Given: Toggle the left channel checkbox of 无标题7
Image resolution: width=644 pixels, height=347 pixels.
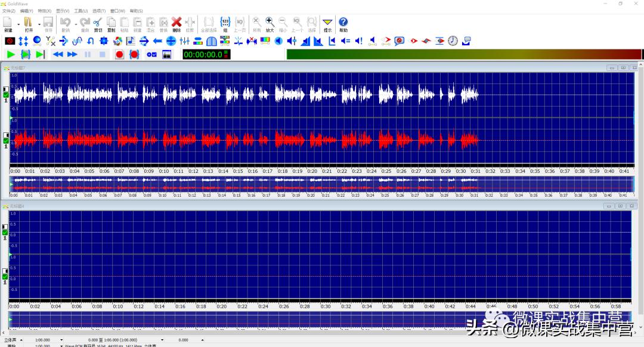Looking at the screenshot, I should (x=5, y=95).
